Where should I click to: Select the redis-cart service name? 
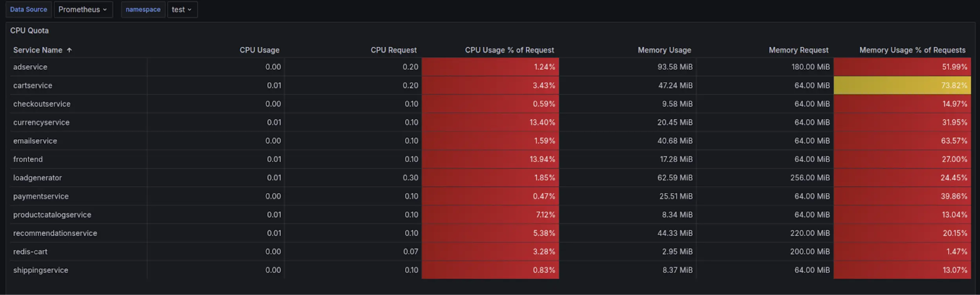30,251
